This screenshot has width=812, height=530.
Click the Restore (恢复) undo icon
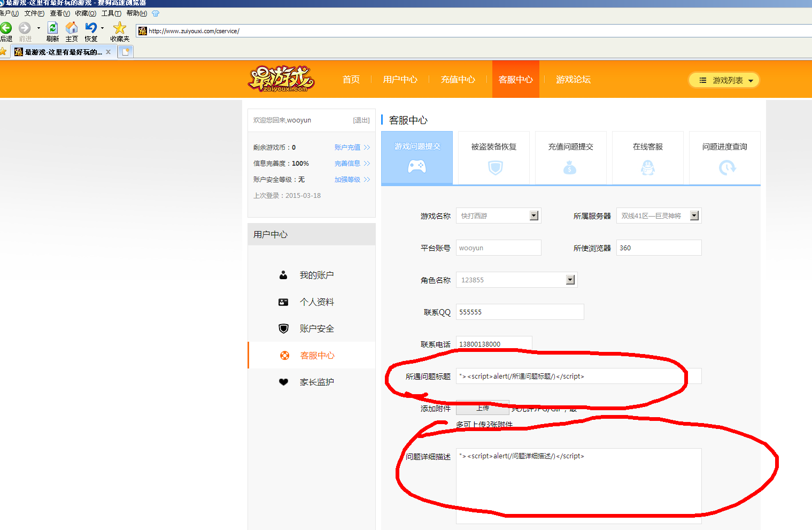tap(91, 28)
